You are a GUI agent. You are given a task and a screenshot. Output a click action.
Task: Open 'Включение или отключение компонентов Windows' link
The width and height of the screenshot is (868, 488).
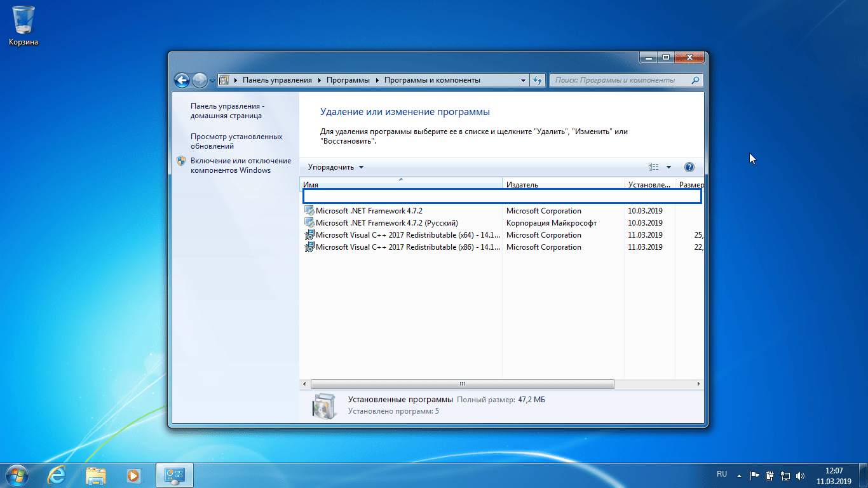click(x=241, y=165)
